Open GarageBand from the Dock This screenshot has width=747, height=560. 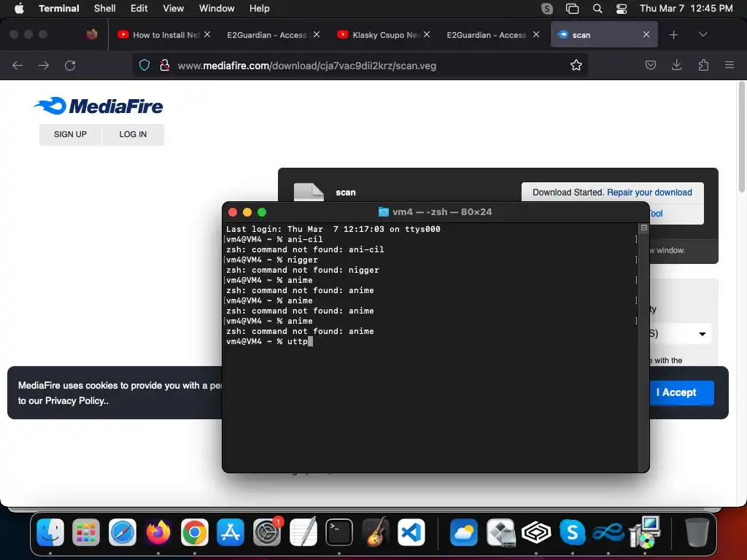tap(376, 532)
